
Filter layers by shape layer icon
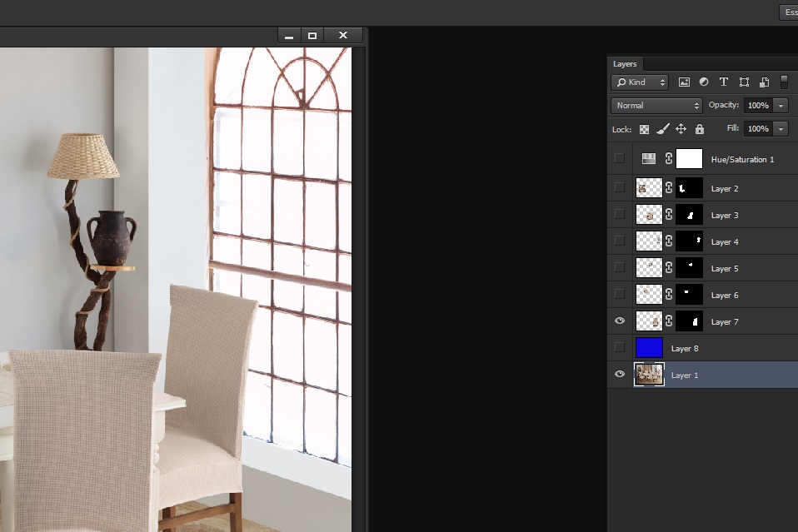coord(744,82)
